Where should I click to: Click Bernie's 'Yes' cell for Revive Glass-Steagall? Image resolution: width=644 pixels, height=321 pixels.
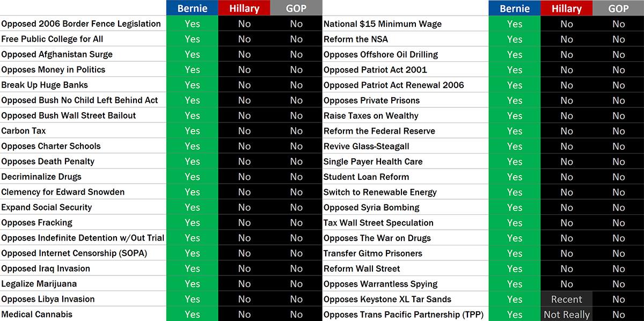click(514, 147)
